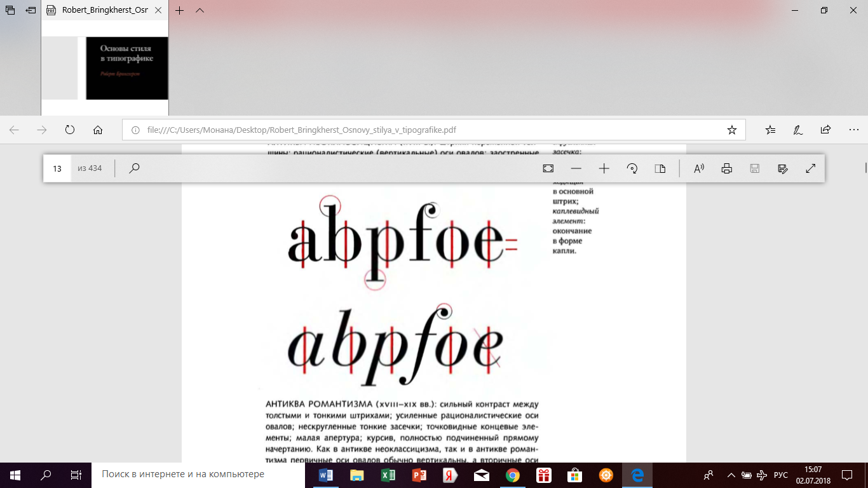868x488 pixels.
Task: Rotate the PDF page
Action: tap(632, 168)
